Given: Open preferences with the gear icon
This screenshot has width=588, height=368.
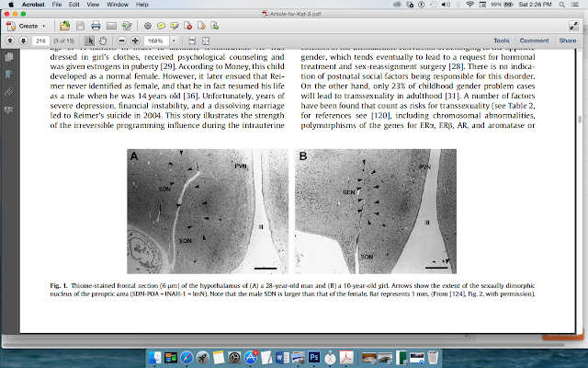Looking at the screenshot, I should 148,26.
